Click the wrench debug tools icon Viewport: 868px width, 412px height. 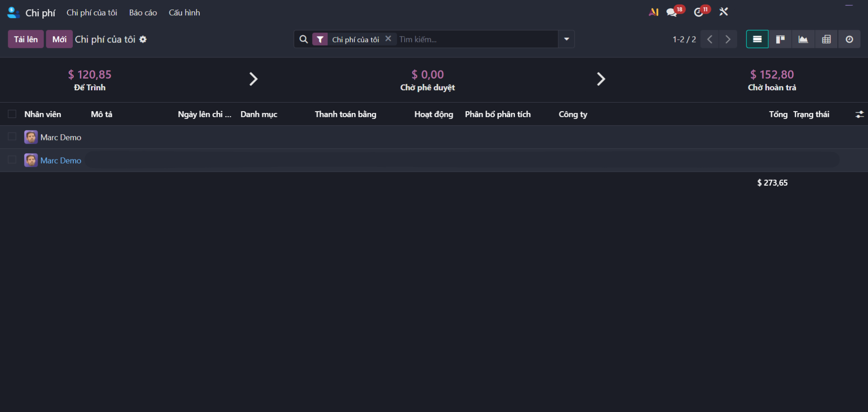pos(724,12)
